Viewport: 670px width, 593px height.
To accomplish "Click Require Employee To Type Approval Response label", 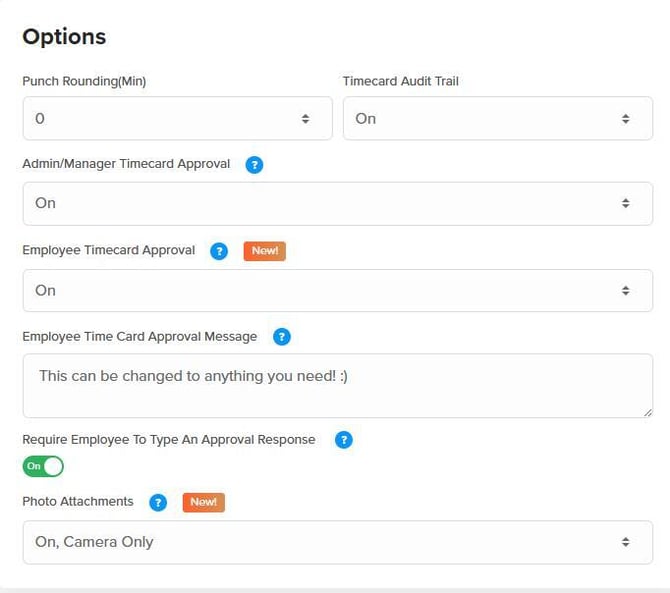I will (169, 440).
